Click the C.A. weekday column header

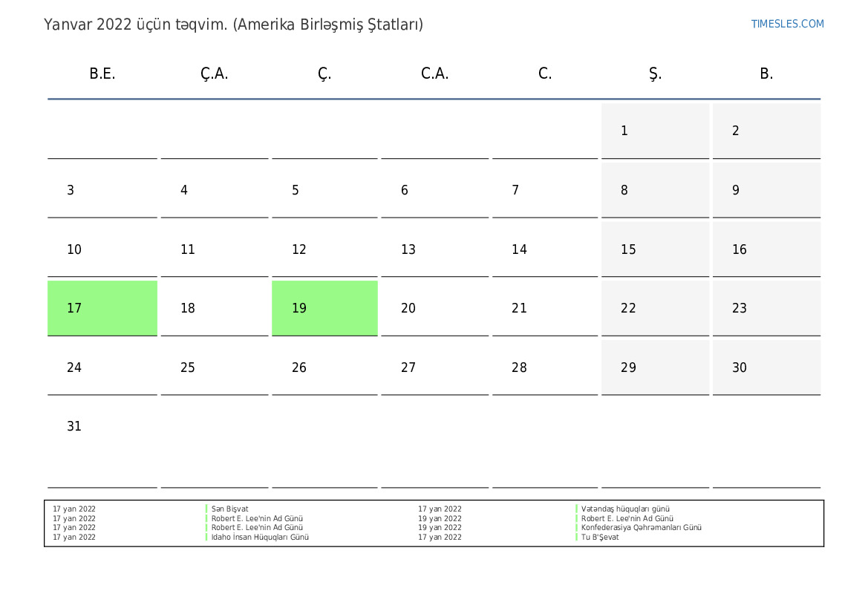pyautogui.click(x=434, y=74)
